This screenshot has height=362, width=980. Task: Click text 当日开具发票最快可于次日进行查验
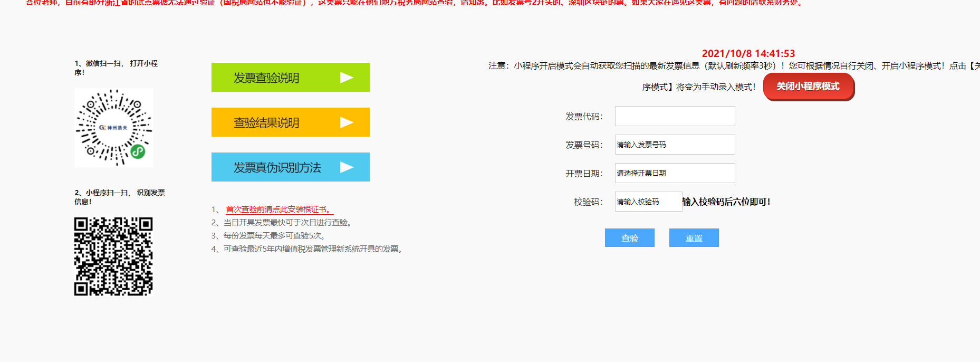pyautogui.click(x=288, y=223)
